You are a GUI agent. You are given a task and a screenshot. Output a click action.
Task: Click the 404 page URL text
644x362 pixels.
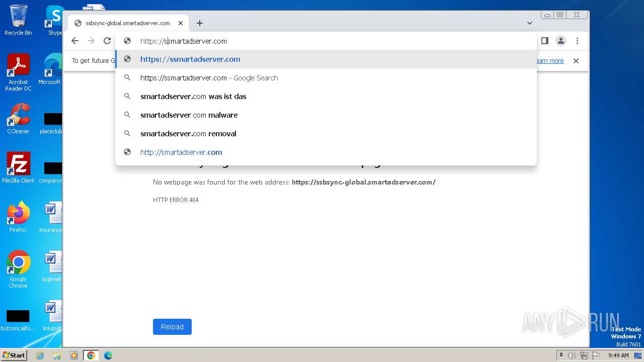[x=364, y=183]
